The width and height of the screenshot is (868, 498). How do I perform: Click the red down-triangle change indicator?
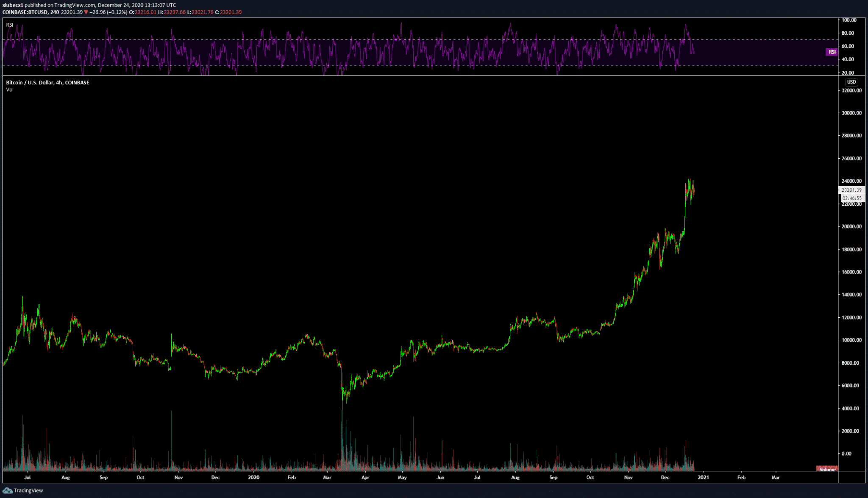point(86,12)
